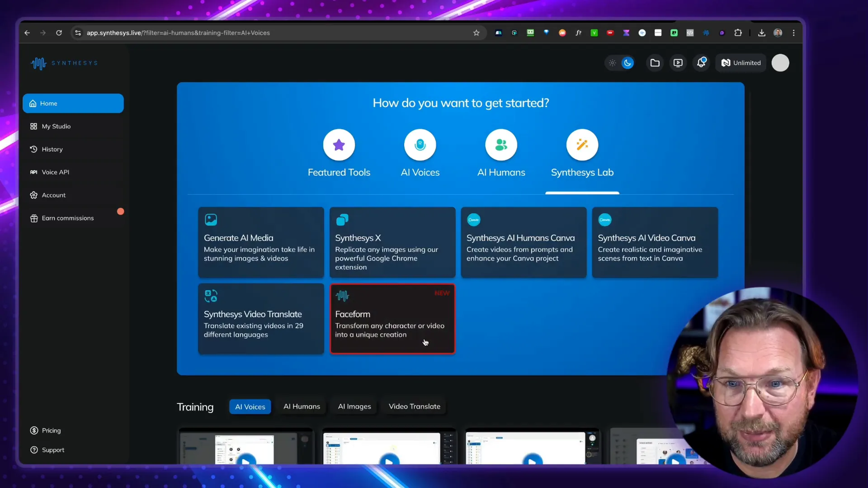The width and height of the screenshot is (868, 488).
Task: Click the Chrome profile avatar in toolbar
Action: 778,33
